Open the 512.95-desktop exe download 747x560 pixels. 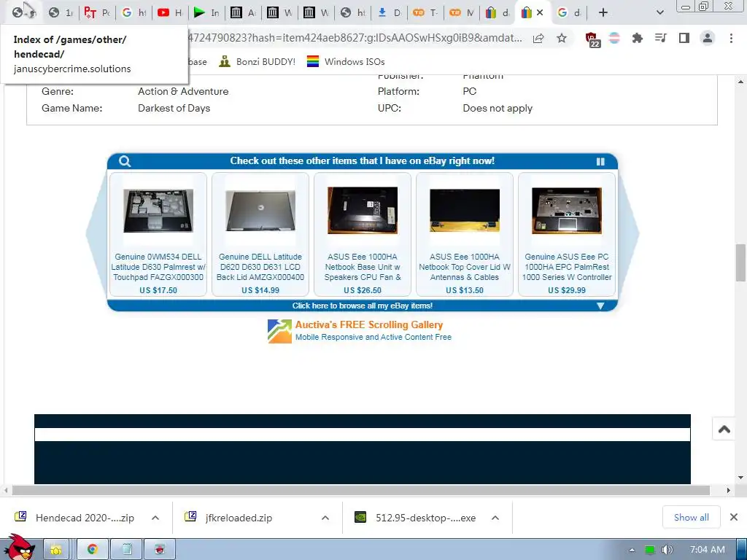(415, 518)
